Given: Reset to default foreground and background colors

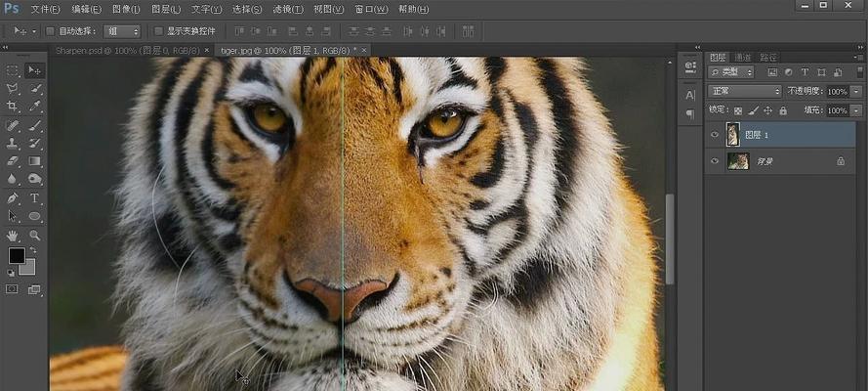Looking at the screenshot, I should click(11, 273).
